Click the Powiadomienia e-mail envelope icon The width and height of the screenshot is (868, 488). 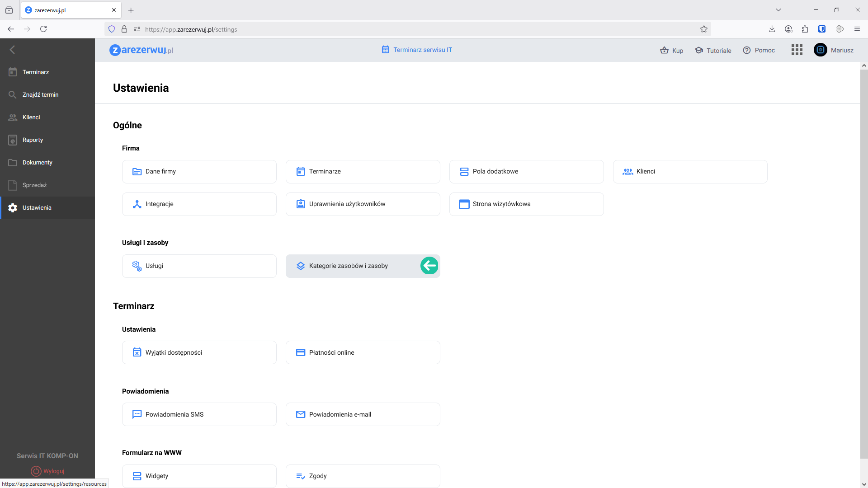pos(301,414)
